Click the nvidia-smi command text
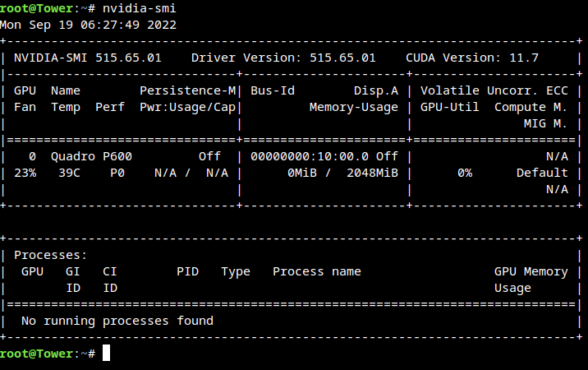588x370 pixels. [139, 8]
